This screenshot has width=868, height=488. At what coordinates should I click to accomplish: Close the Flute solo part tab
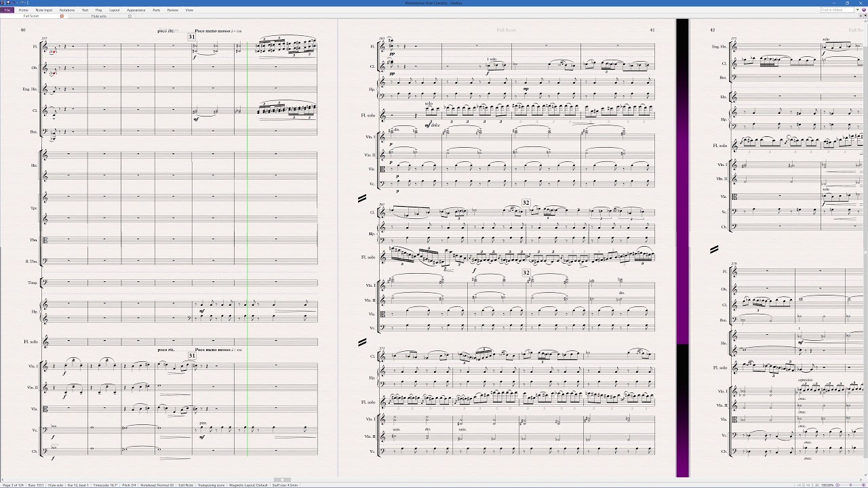point(130,16)
